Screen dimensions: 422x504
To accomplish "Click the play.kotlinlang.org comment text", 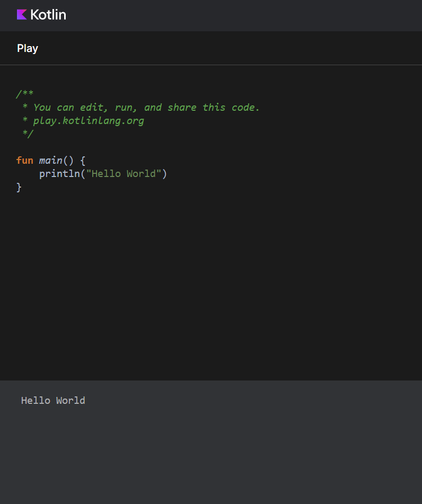I will pyautogui.click(x=88, y=120).
